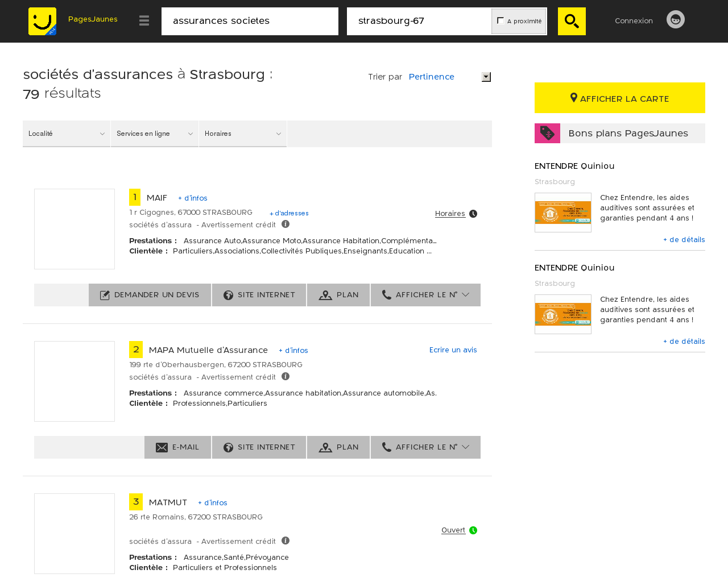Expand the Horaires filter
728x582 pixels.
point(243,134)
